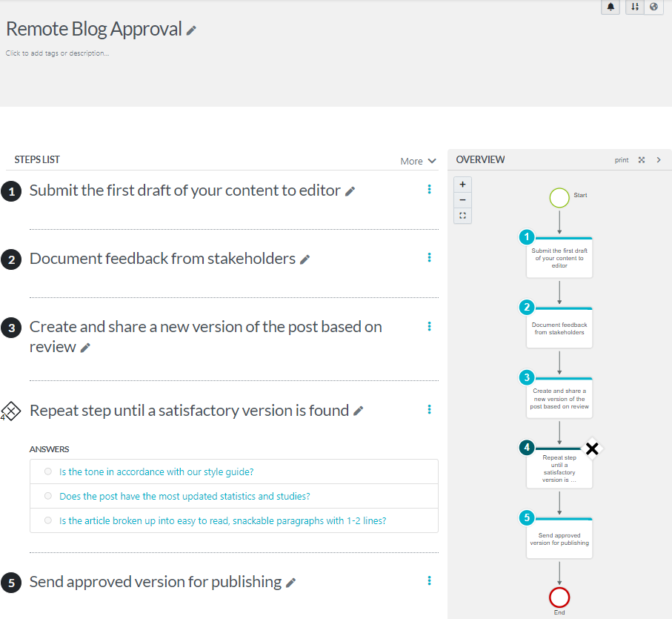Viewport: 672px width, 619px height.
Task: Select the snackable paragraphs answer radio
Action: [x=48, y=520]
